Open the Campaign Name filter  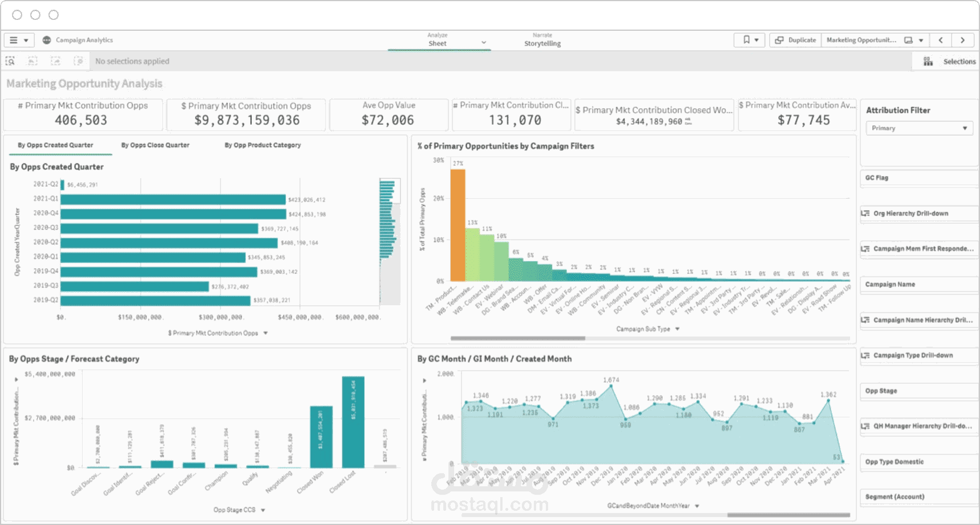tap(918, 284)
